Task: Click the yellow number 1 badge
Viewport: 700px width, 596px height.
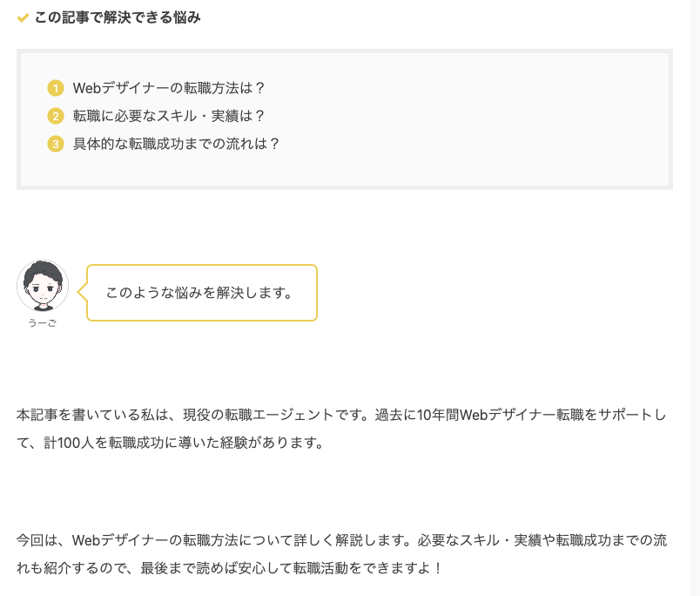Action: point(56,88)
